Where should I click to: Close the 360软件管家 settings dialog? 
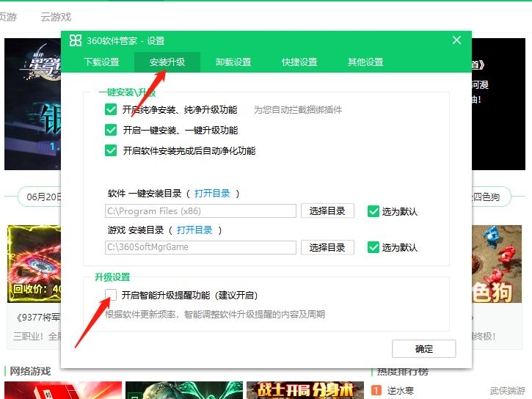click(456, 40)
